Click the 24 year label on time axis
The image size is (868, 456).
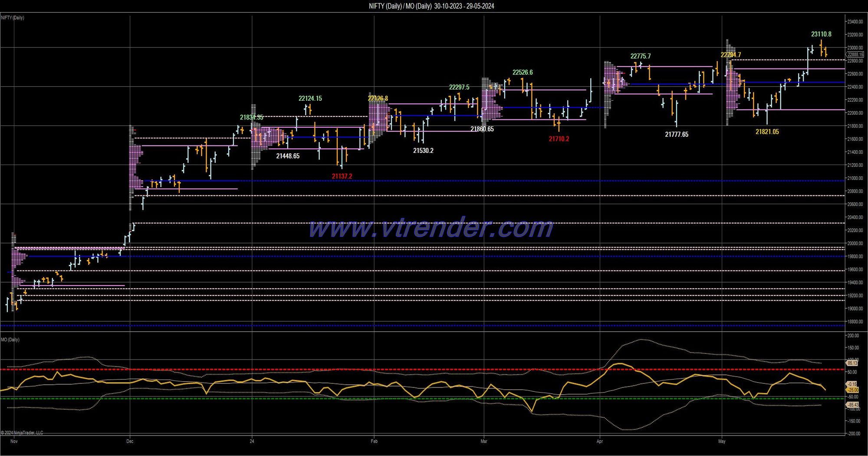252,441
